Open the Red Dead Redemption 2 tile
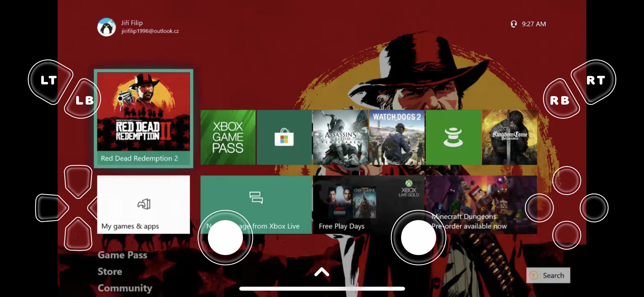Image resolution: width=644 pixels, height=297 pixels. pyautogui.click(x=144, y=119)
